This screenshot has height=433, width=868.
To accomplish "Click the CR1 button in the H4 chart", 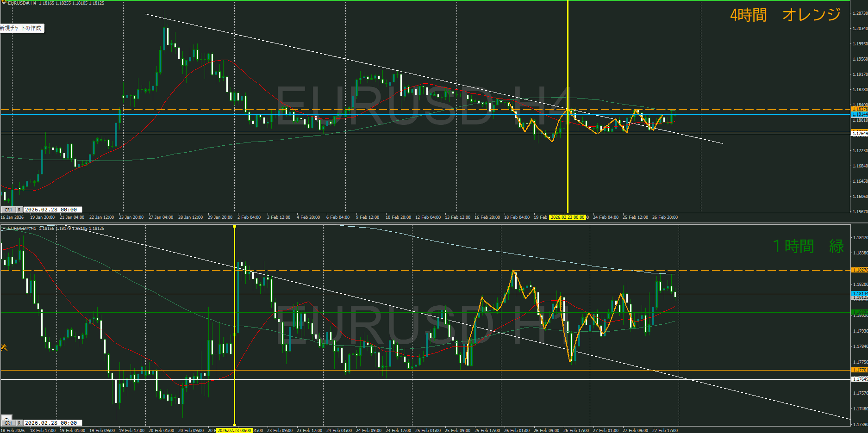I will click(x=8, y=210).
